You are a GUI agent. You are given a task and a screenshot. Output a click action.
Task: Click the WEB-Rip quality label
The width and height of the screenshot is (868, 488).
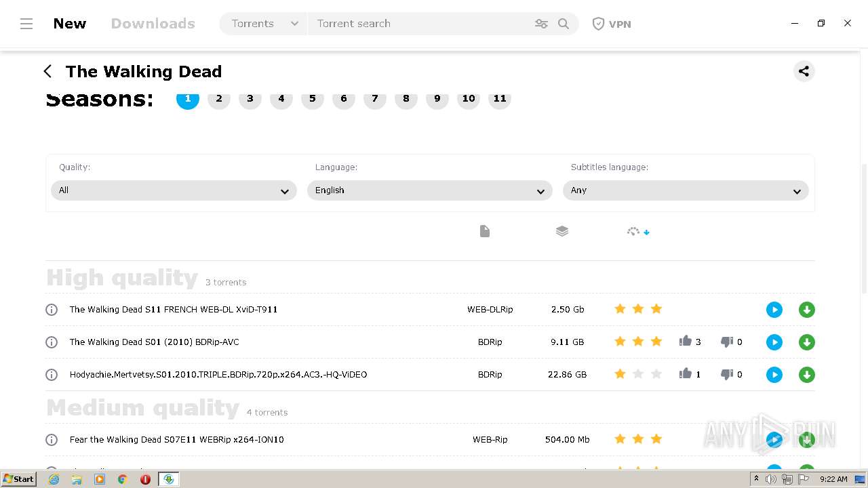pos(490,440)
